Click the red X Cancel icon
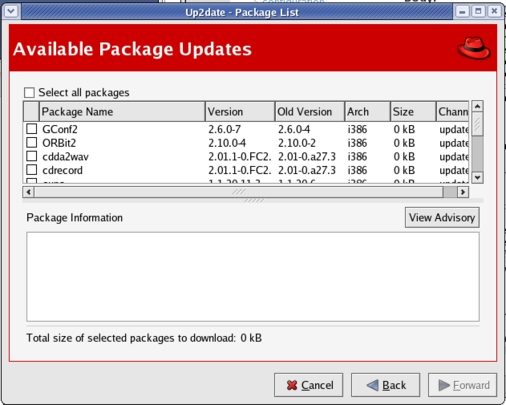 point(292,385)
